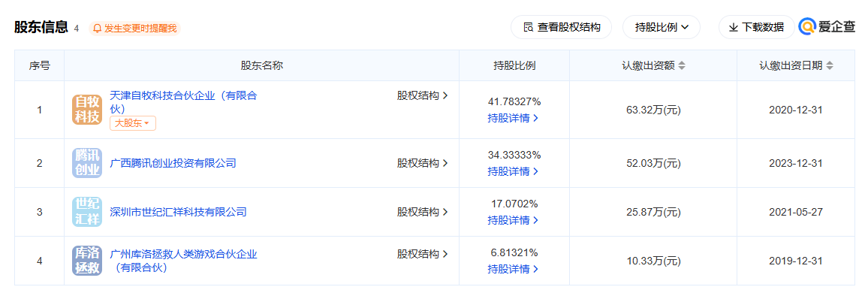Sort by the 认缴出资日期 sort arrows

pos(829,65)
